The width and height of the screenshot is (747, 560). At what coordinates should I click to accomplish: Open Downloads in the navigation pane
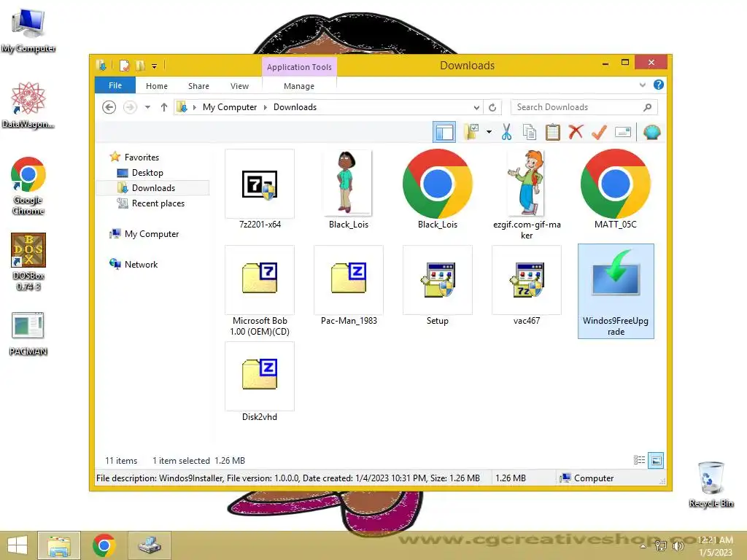click(x=153, y=187)
